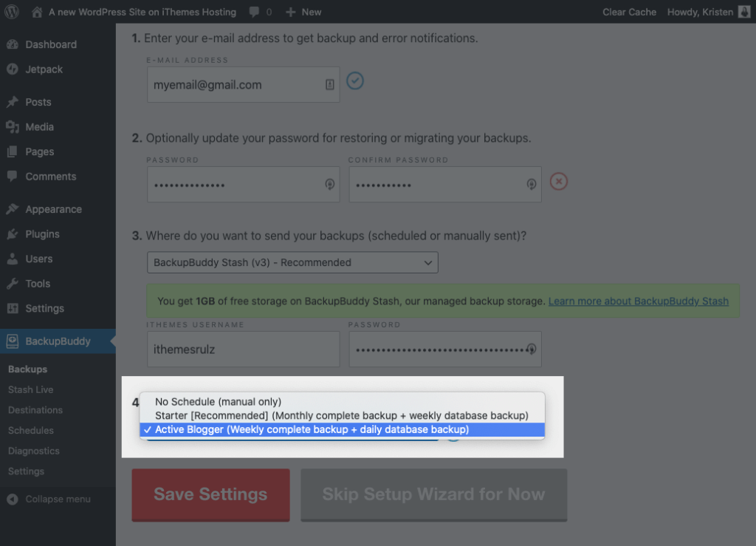Click autofill icon in e-mail address field
Screen dimensions: 756x546
[330, 84]
